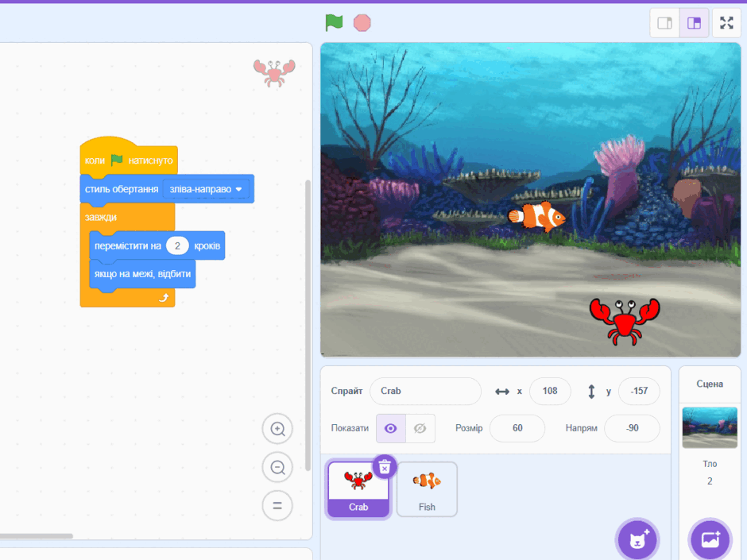Open the зліва-направо rotation style dropdown
Screen dimensions: 747x560
click(206, 189)
